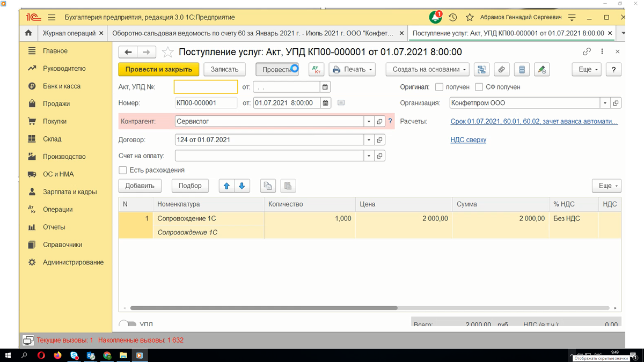Click the НДС сверху link
The width and height of the screenshot is (644, 362).
[x=469, y=140]
